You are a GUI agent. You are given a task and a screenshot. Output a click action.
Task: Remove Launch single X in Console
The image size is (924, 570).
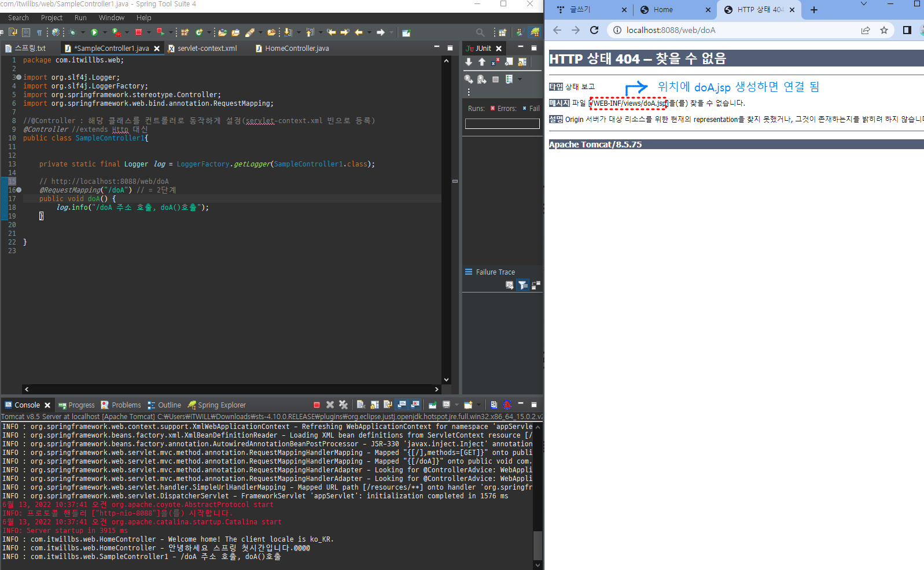tap(330, 405)
